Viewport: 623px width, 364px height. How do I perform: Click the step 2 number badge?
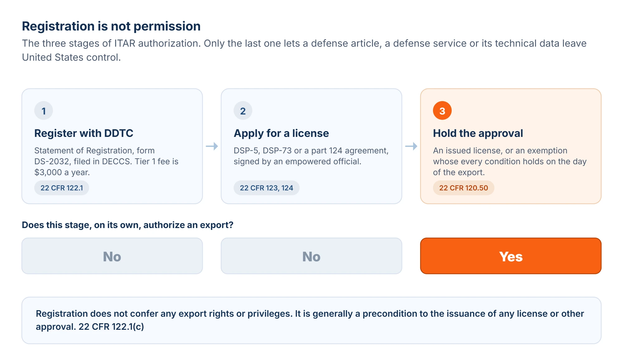[243, 110]
